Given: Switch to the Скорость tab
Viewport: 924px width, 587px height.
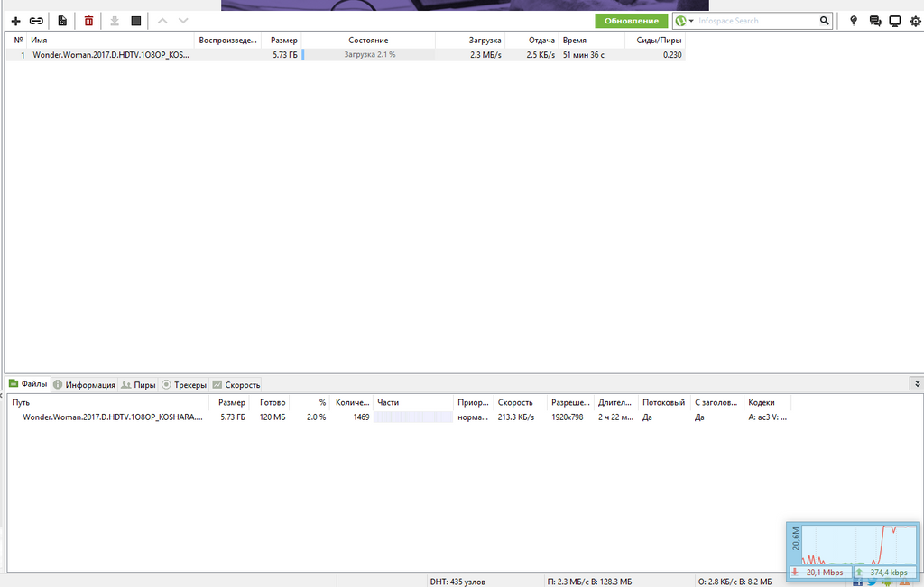Looking at the screenshot, I should 236,384.
